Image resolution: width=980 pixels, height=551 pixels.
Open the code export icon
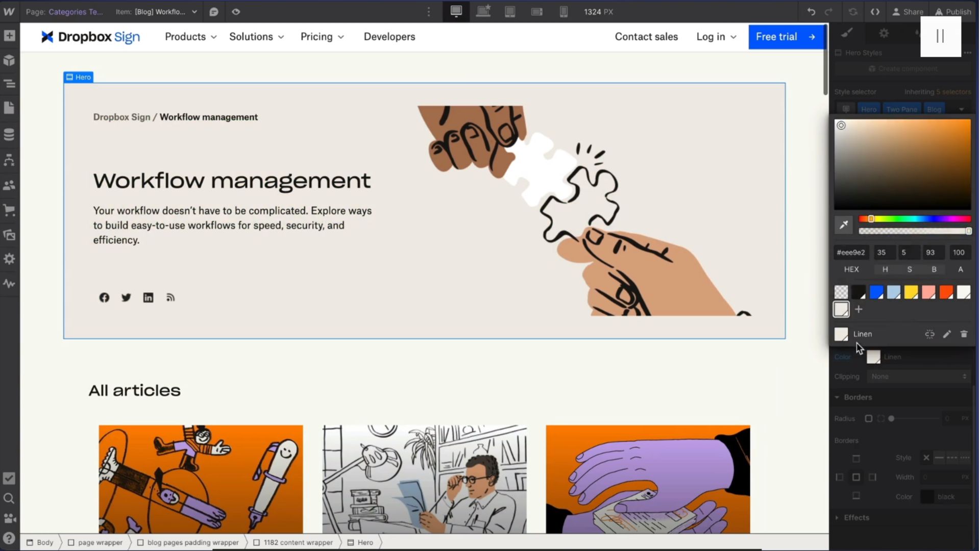pyautogui.click(x=875, y=12)
